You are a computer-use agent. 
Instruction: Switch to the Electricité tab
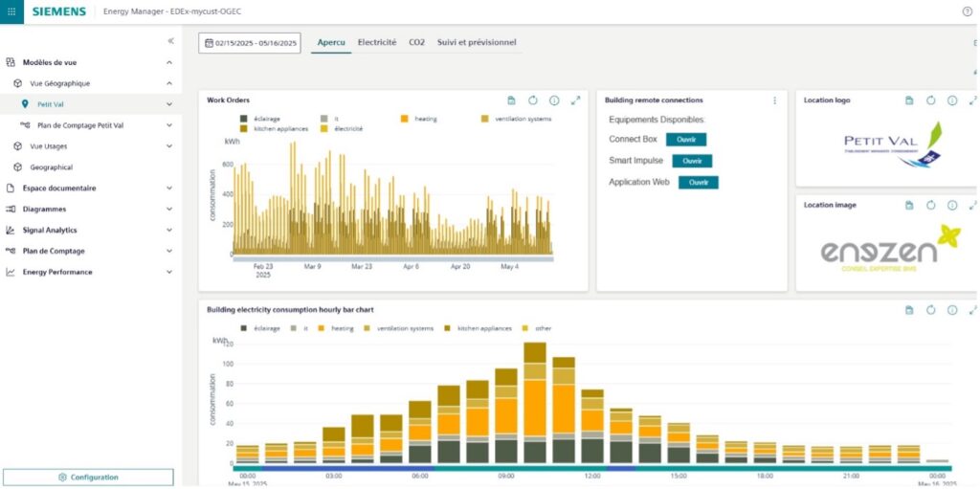(x=377, y=43)
